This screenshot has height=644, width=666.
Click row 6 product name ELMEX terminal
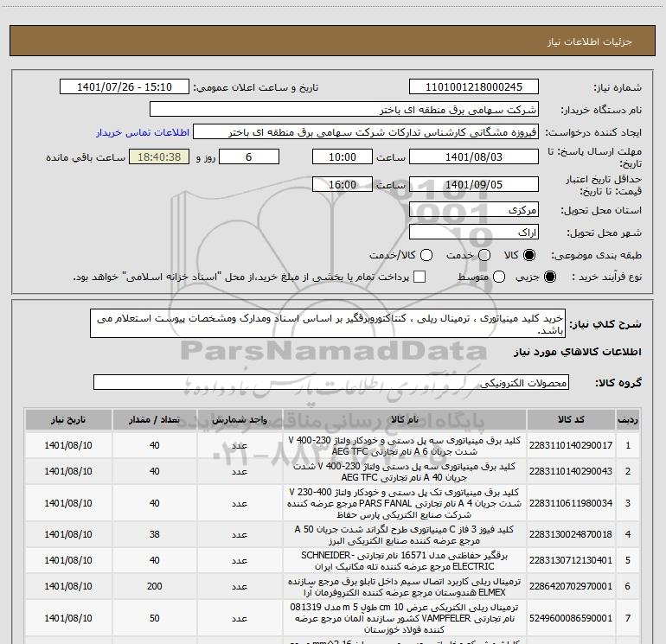[405, 587]
